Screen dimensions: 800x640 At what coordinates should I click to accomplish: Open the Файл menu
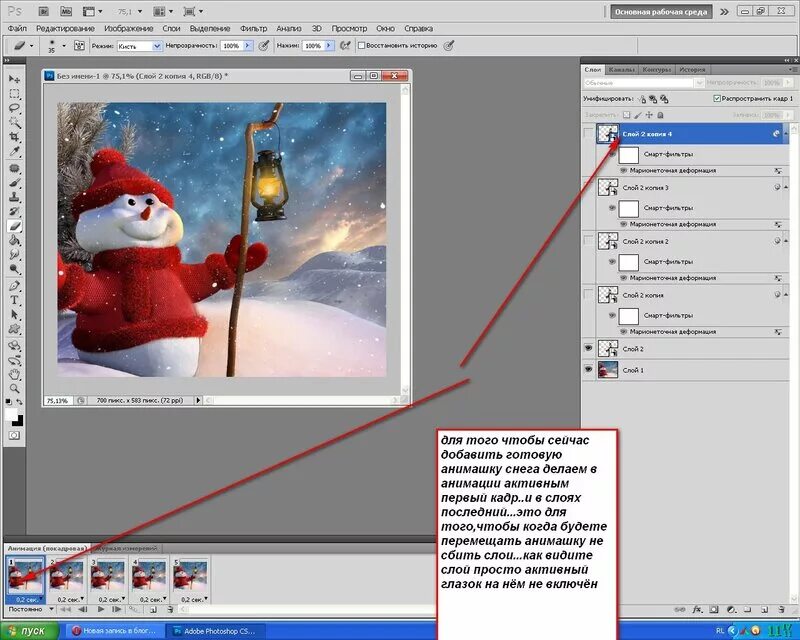17,29
